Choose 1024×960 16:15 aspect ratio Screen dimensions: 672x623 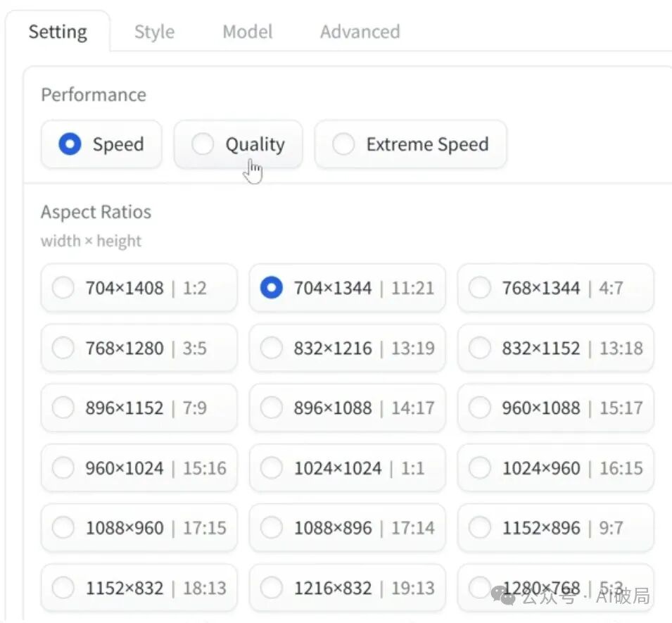click(555, 468)
